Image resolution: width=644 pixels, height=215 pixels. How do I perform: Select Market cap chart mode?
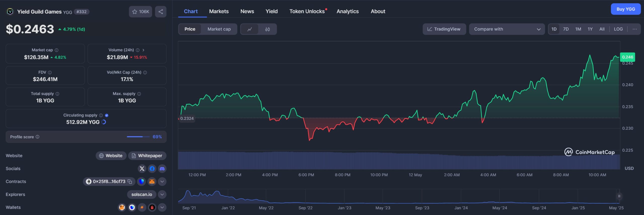219,29
